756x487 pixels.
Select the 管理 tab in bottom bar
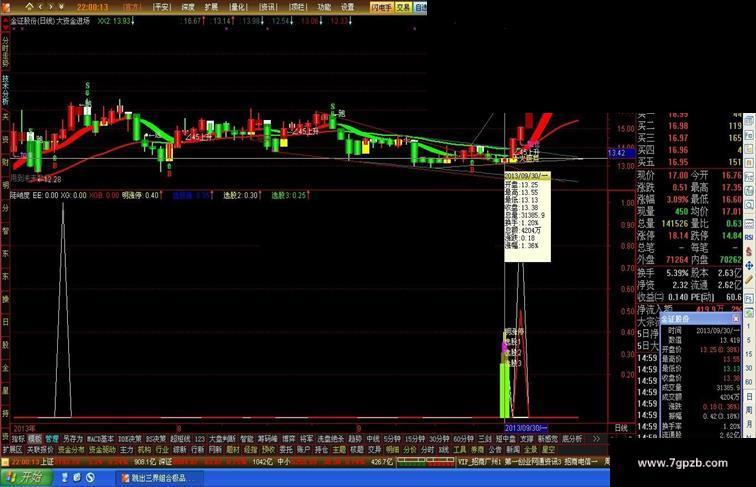pyautogui.click(x=52, y=439)
